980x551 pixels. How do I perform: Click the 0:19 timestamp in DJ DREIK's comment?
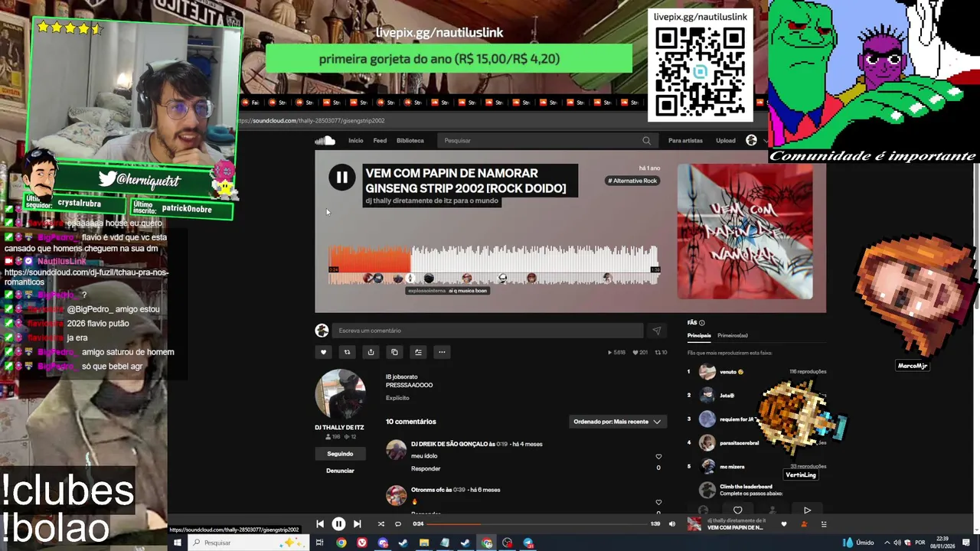pyautogui.click(x=502, y=444)
